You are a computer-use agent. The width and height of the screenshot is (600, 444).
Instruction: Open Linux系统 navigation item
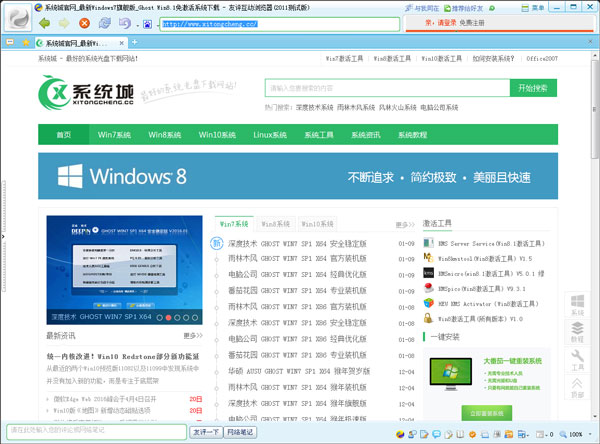(270, 135)
